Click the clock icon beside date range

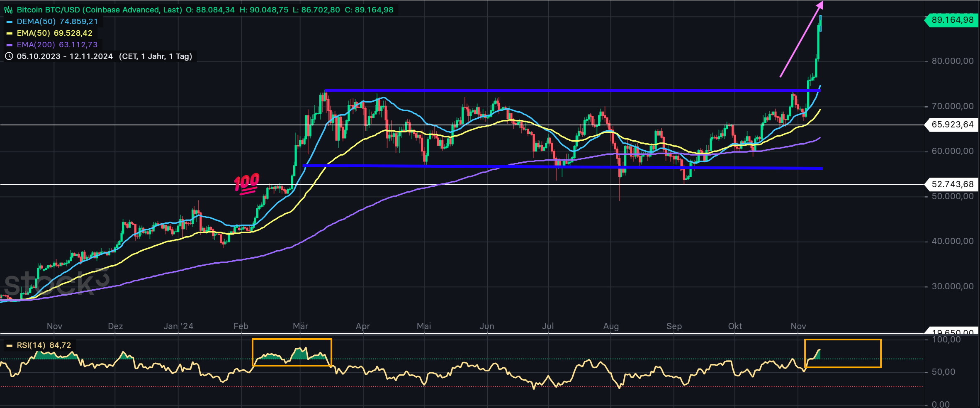pos(9,56)
